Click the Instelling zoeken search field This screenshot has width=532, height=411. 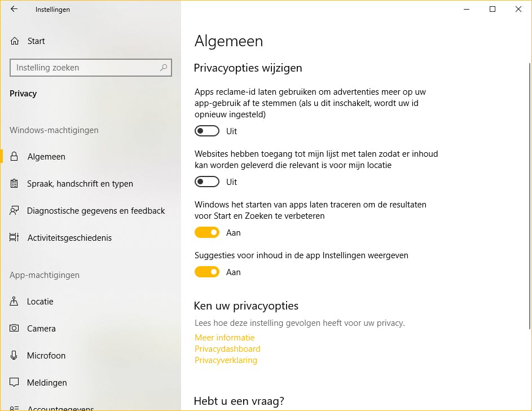tap(85, 68)
